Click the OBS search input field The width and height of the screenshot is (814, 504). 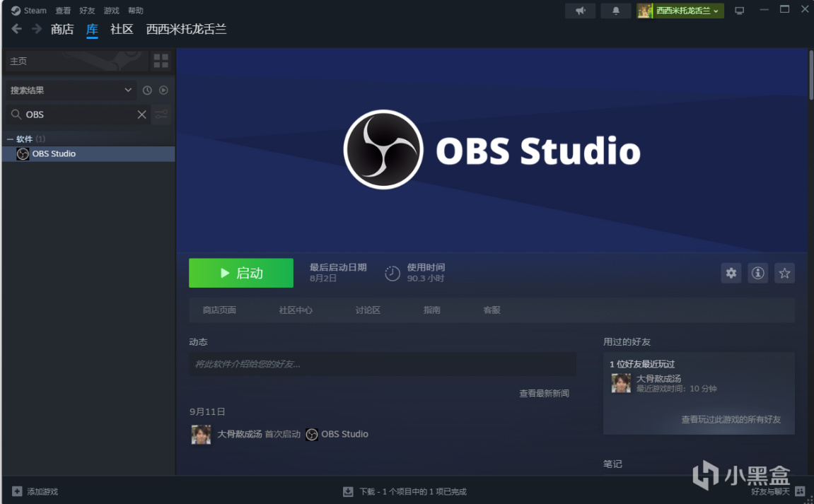pos(78,115)
